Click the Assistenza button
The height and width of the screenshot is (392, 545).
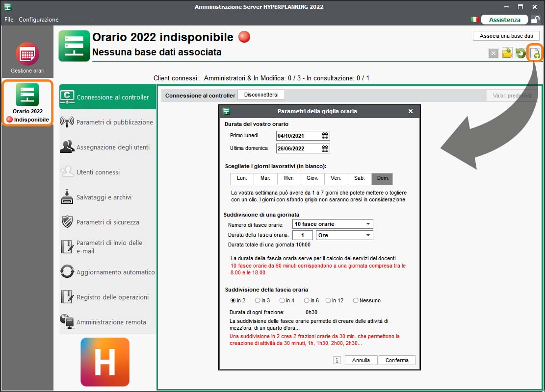coord(504,20)
